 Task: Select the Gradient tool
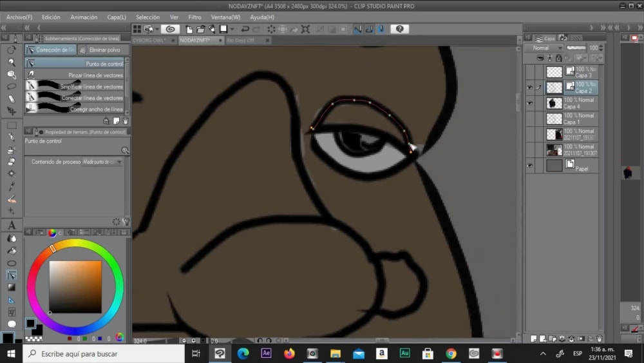coord(12,288)
